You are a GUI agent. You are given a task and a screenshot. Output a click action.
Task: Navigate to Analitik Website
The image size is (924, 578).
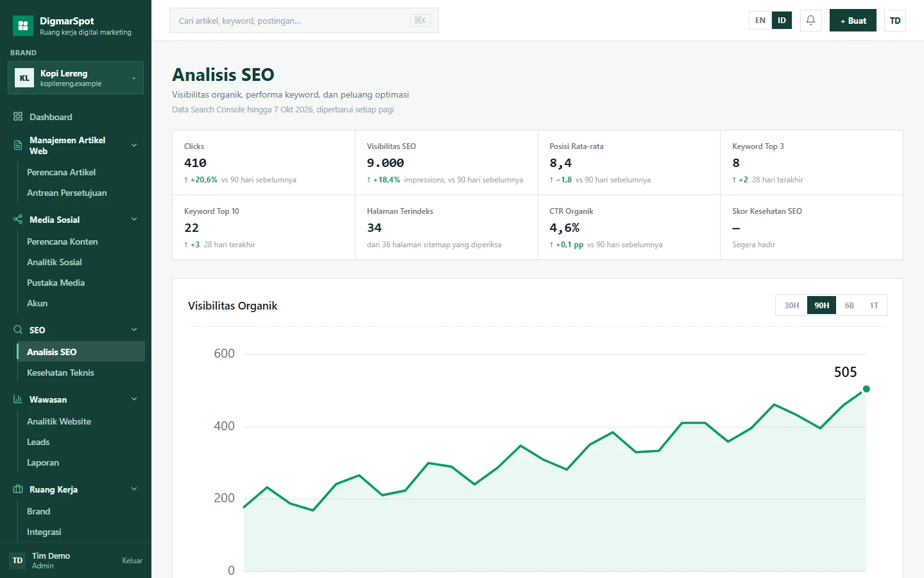[81, 421]
